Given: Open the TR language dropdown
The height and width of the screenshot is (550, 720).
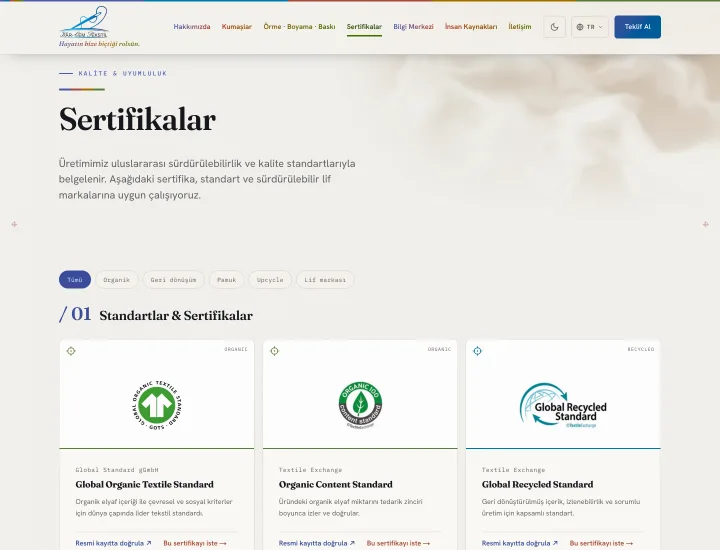Looking at the screenshot, I should (x=590, y=27).
